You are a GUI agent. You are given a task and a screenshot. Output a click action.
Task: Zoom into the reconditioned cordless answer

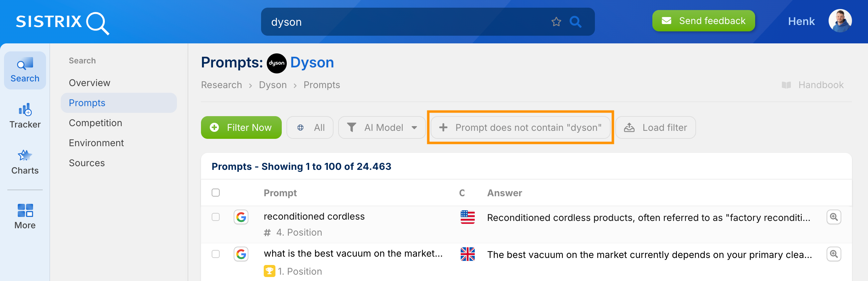(834, 217)
